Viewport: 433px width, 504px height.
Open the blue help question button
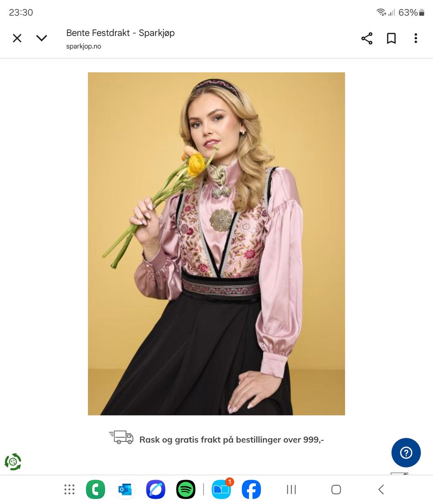click(x=406, y=453)
